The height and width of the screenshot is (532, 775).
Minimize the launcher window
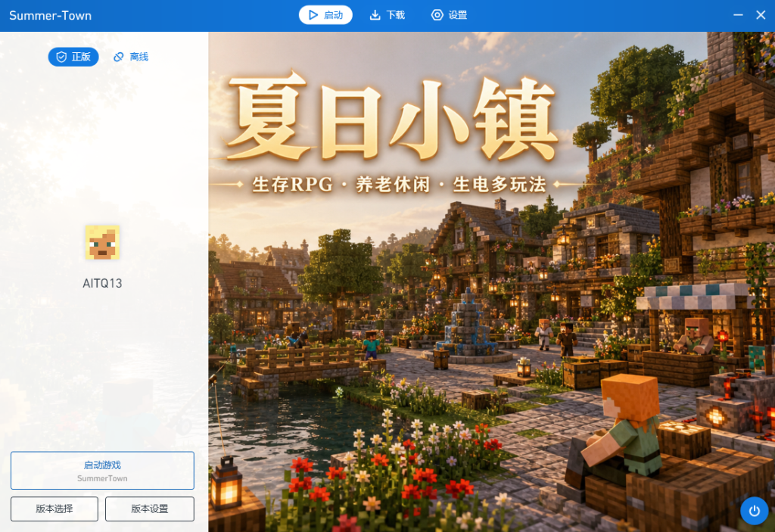click(x=738, y=15)
